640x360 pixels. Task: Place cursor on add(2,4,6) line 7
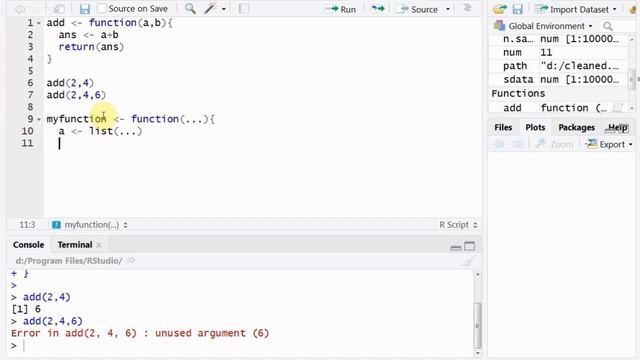tap(76, 95)
